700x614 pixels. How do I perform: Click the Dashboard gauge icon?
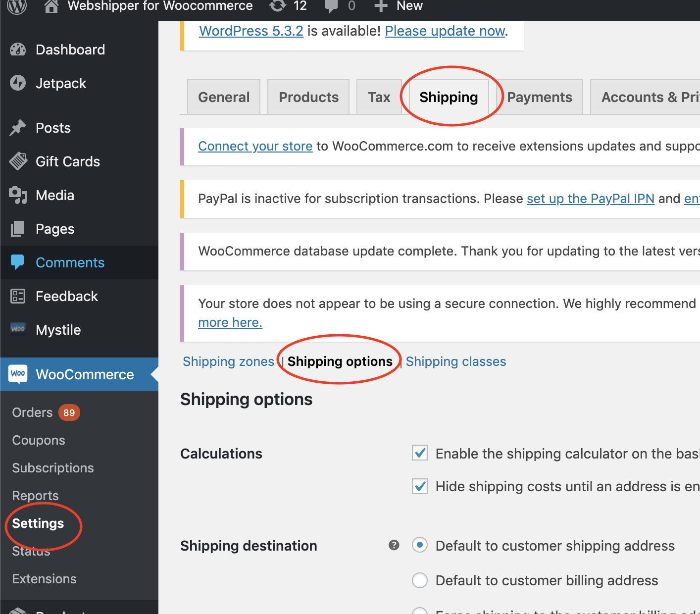[18, 50]
